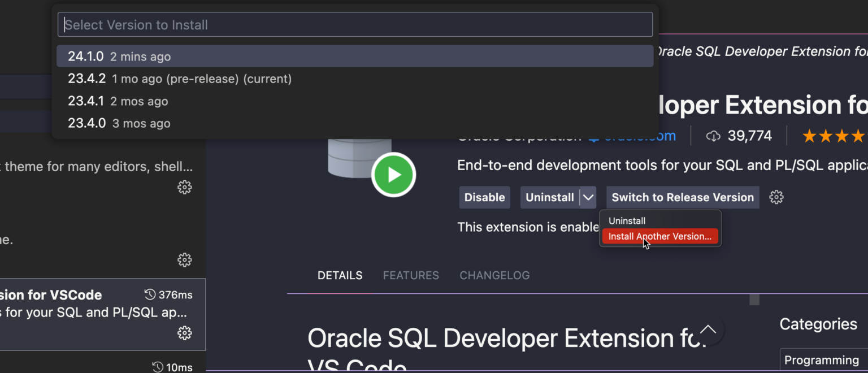The width and height of the screenshot is (868, 373).
Task: Click the 376ms activation time icon
Action: [150, 294]
